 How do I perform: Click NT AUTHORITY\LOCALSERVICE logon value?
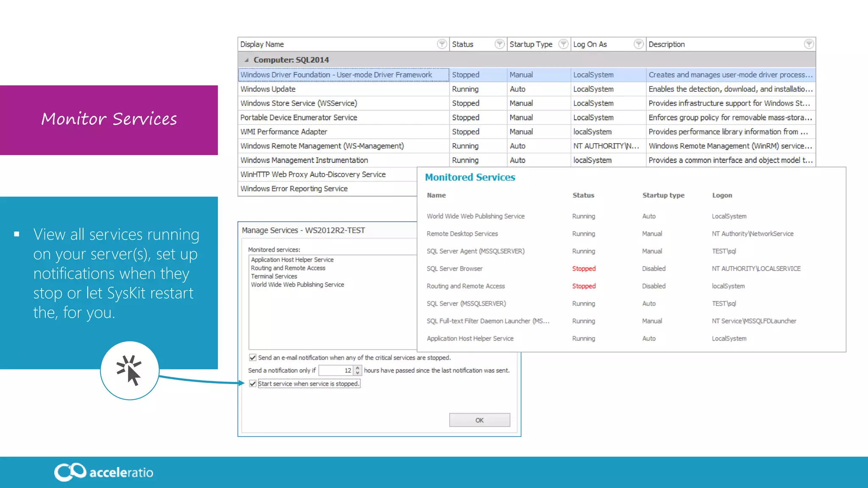[x=756, y=269]
